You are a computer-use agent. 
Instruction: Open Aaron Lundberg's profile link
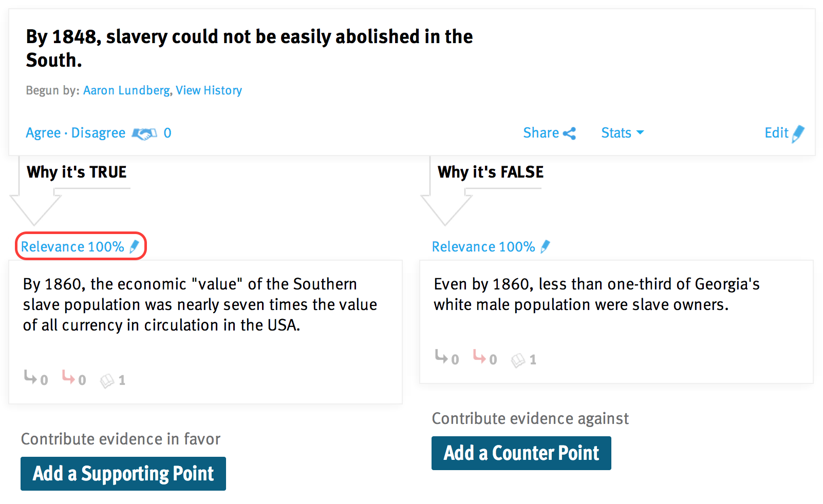click(126, 90)
